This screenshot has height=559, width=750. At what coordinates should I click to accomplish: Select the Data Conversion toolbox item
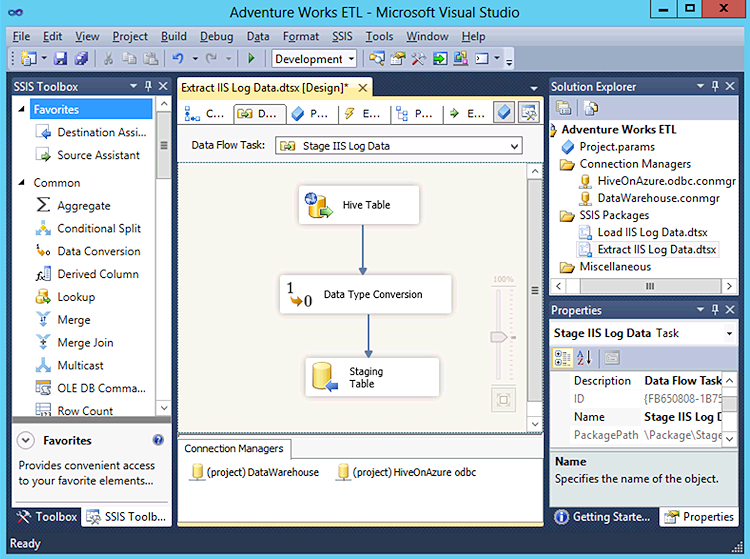coord(88,252)
